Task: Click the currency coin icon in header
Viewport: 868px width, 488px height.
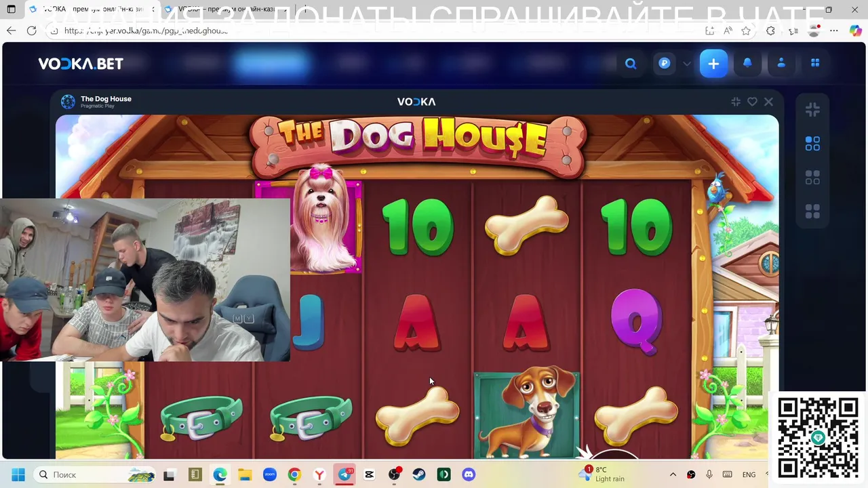Action: [665, 63]
